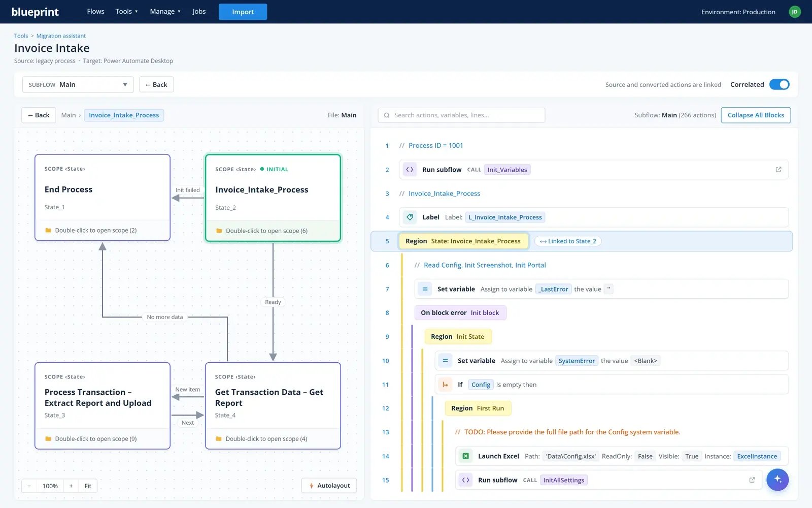Open external link icon for Init_Variables subflow
The width and height of the screenshot is (812, 508).
779,170
